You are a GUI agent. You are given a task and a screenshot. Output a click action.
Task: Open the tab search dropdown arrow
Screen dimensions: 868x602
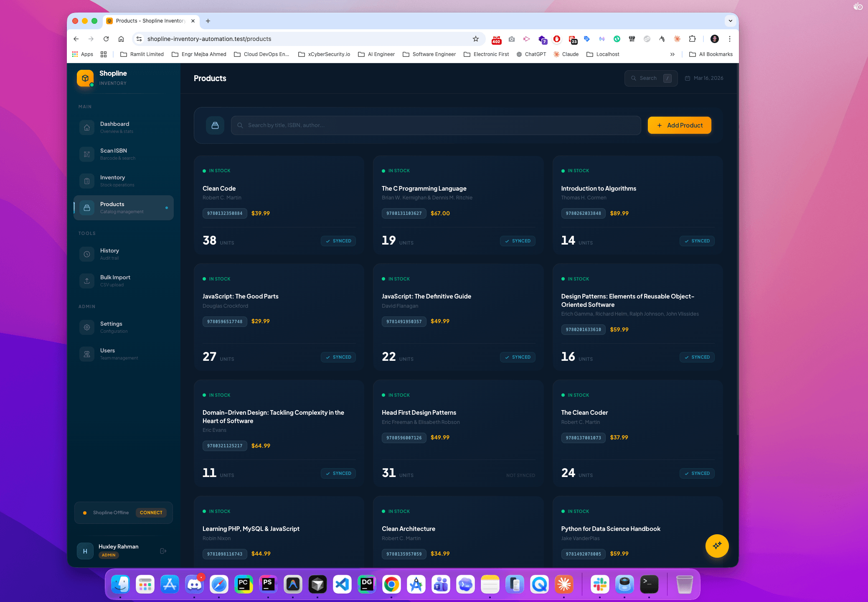coord(730,20)
